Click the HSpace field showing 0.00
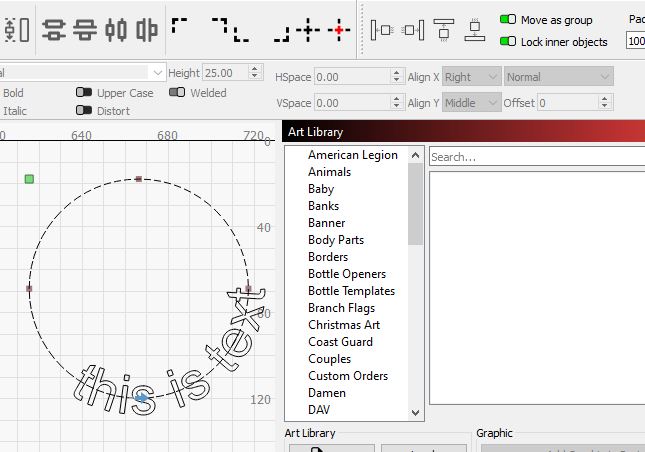Image resolution: width=645 pixels, height=452 pixels. click(x=352, y=77)
